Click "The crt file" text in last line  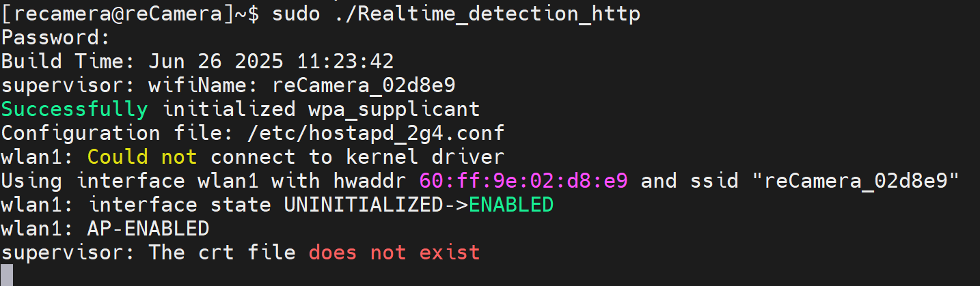tap(222, 253)
